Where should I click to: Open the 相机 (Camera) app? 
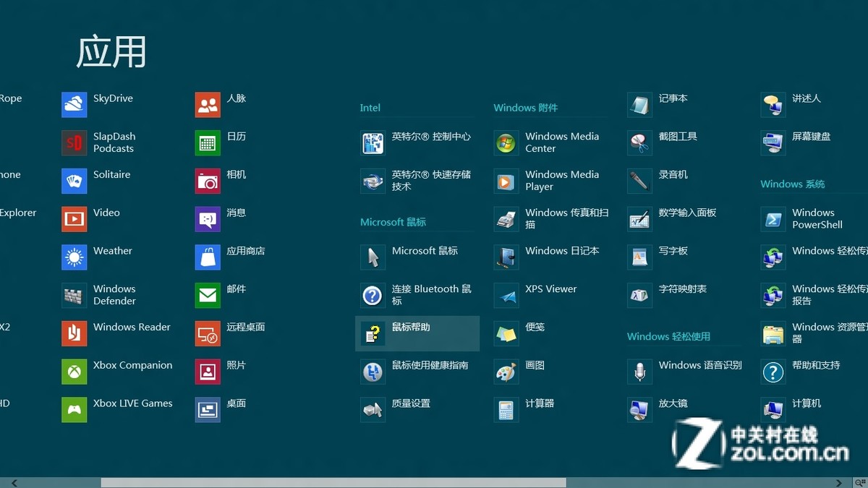[208, 181]
